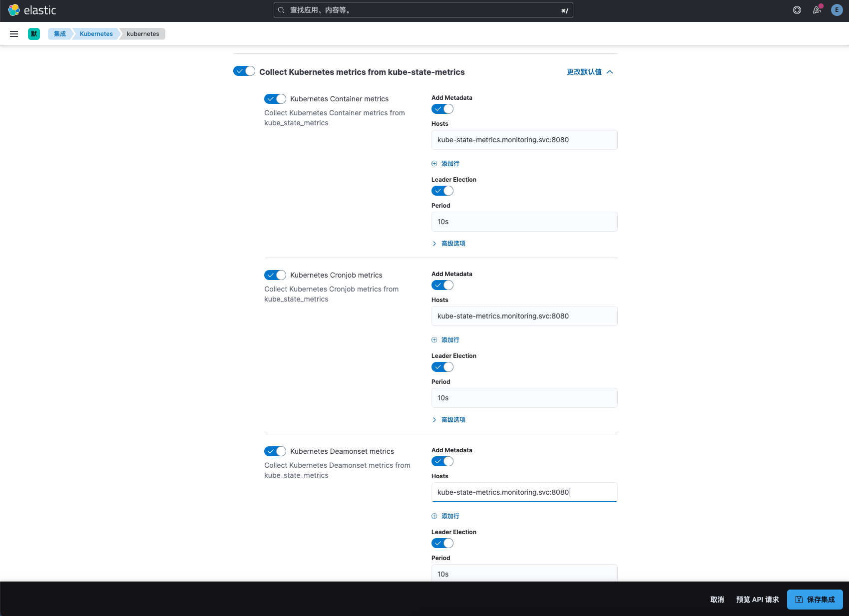Toggle Kubernetes Deamonset metrics switch
Viewport: 849px width, 616px height.
click(275, 451)
